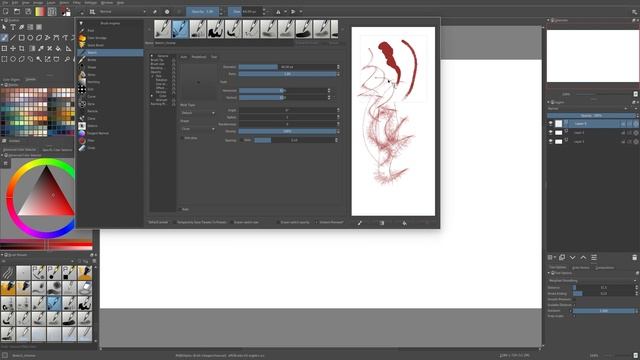This screenshot has width=640, height=360.
Task: Open the pattern chooser in toolbar
Action: pos(52,11)
